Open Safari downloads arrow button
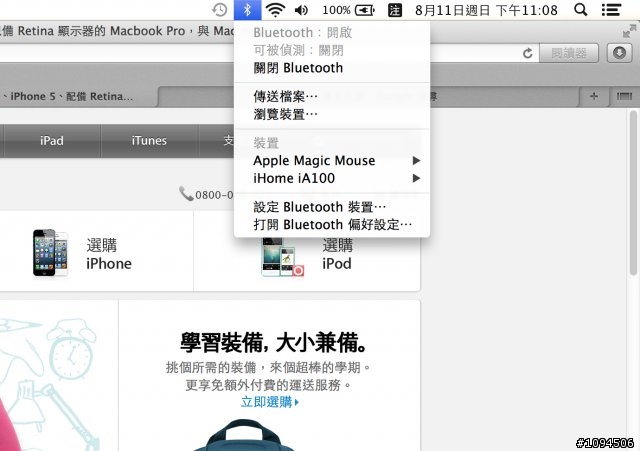Image resolution: width=640 pixels, height=451 pixels. tap(619, 53)
